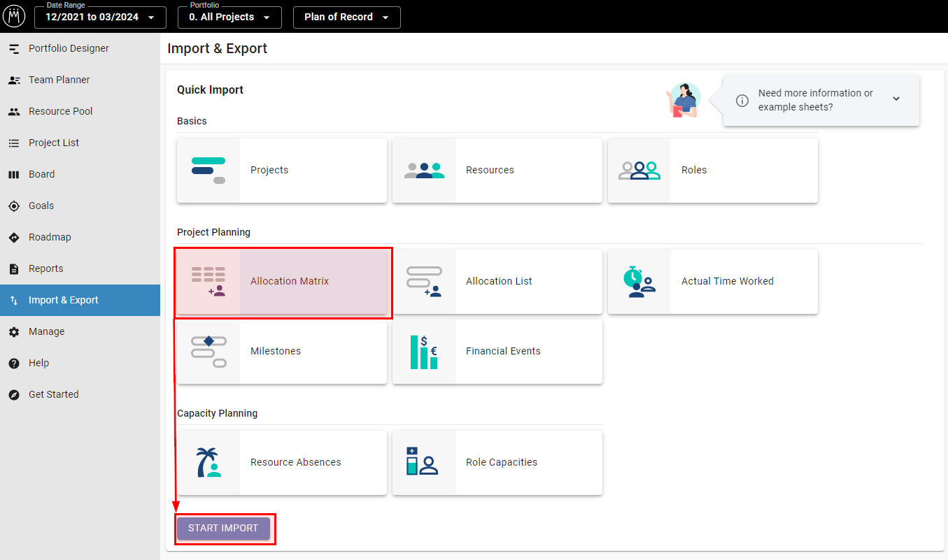Click the Roadmap sidebar icon

[14, 237]
